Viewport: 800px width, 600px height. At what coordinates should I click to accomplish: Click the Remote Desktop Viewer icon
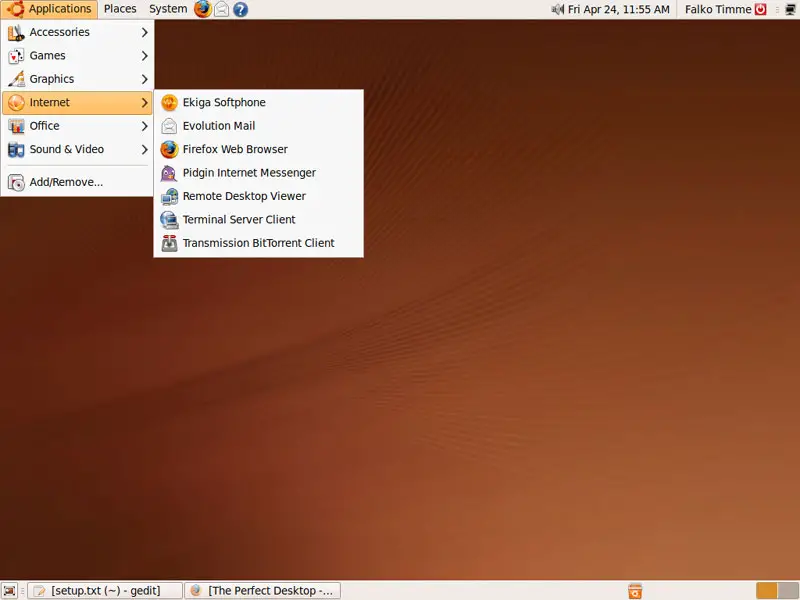click(169, 196)
